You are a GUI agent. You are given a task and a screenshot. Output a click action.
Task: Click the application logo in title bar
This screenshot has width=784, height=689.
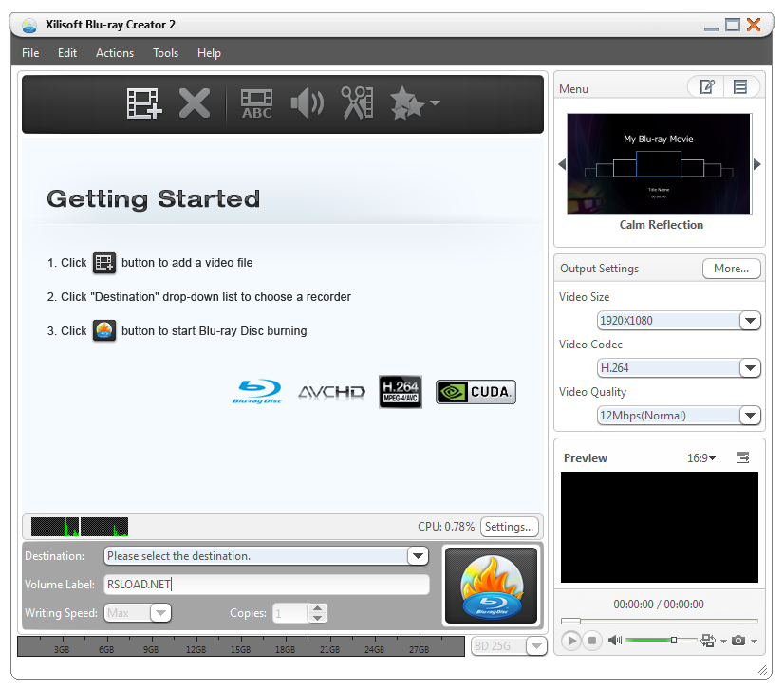[29, 25]
